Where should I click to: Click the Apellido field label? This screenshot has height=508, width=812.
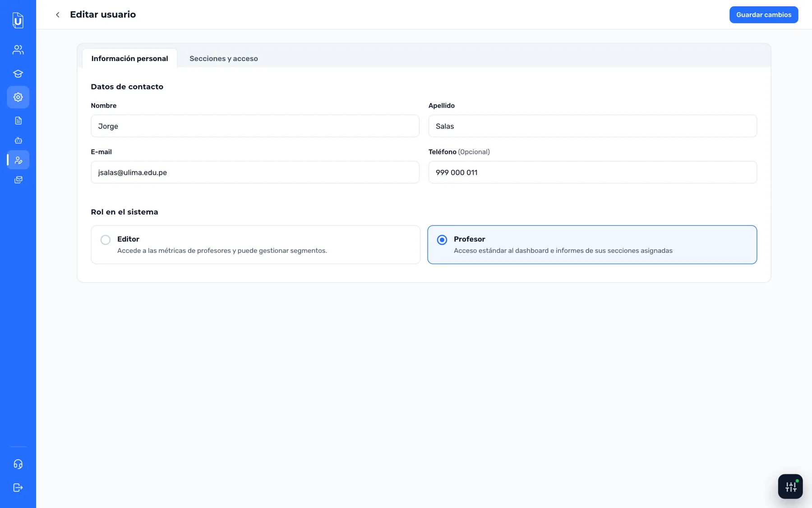tap(442, 106)
